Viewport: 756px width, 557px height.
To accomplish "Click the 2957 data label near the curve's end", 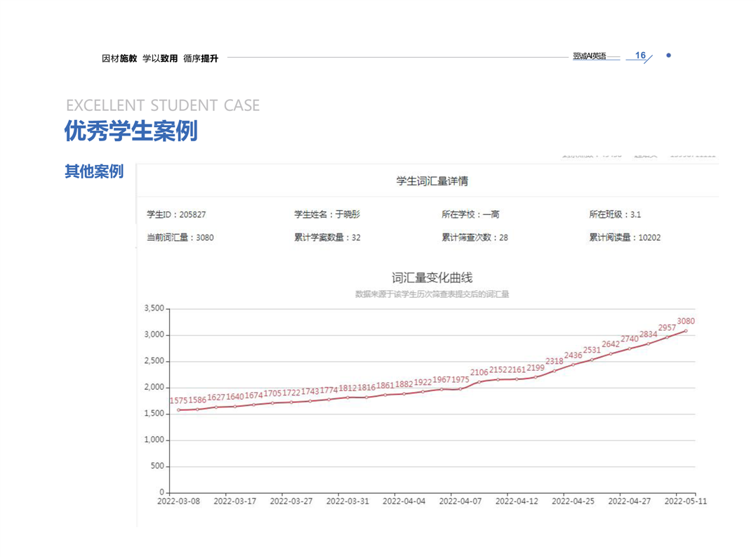I will pyautogui.click(x=667, y=328).
